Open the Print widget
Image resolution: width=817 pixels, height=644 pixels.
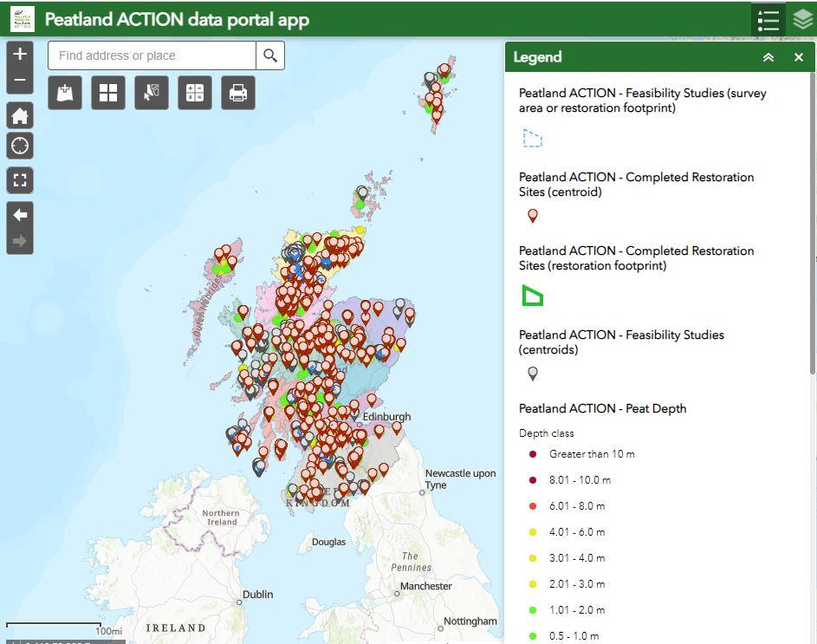point(238,93)
